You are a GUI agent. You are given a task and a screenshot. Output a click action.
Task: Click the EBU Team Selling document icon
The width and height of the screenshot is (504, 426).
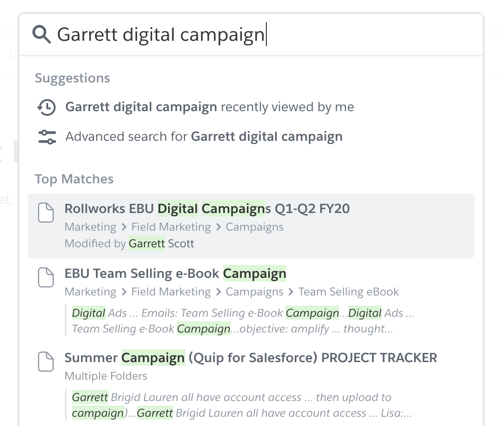pos(46,277)
